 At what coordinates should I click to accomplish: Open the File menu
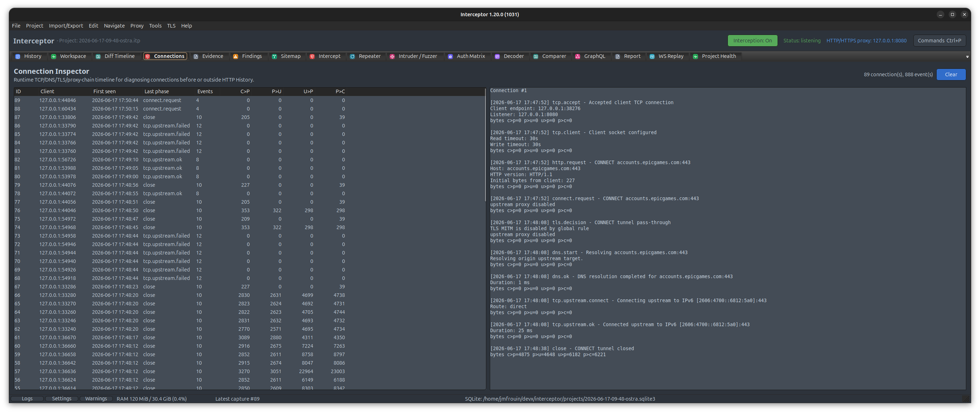16,25
